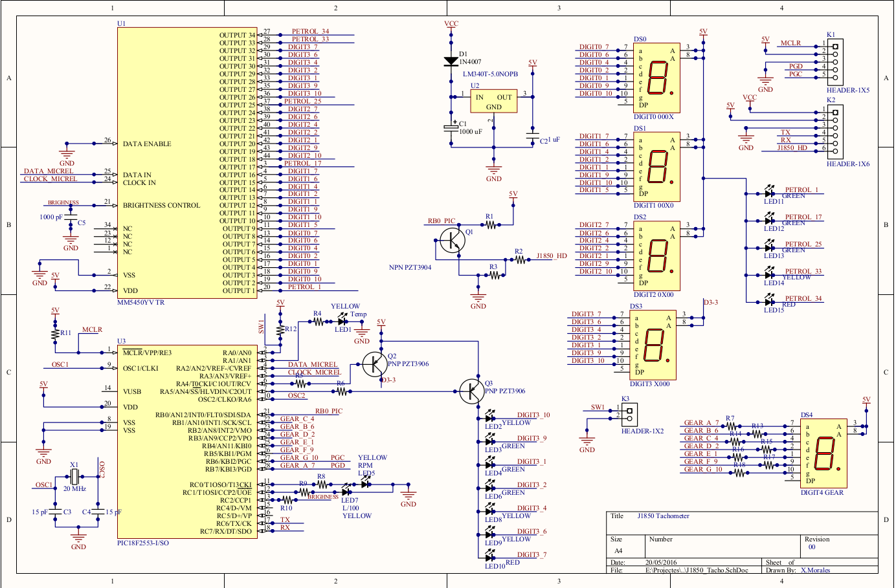Click the 'PETROL_1' net label near U1 output 1

(304, 287)
